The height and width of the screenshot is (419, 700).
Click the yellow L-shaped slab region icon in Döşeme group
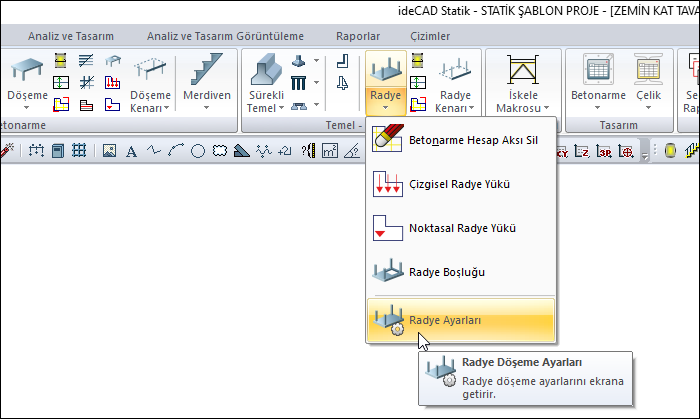coord(61,104)
